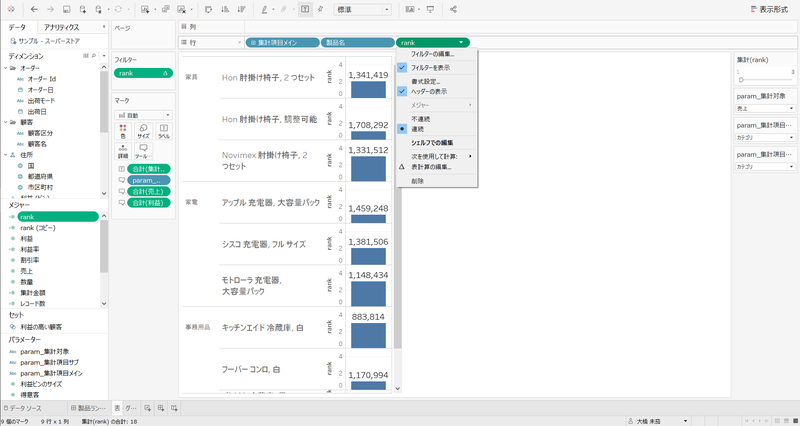Screen dimensions: 800x426
Task: Click the new story tab icon at bottom
Action: coord(174,408)
